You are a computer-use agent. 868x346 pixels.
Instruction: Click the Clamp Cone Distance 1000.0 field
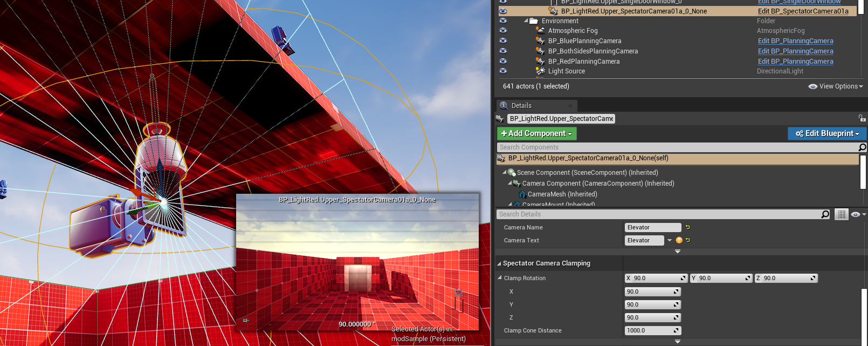653,331
